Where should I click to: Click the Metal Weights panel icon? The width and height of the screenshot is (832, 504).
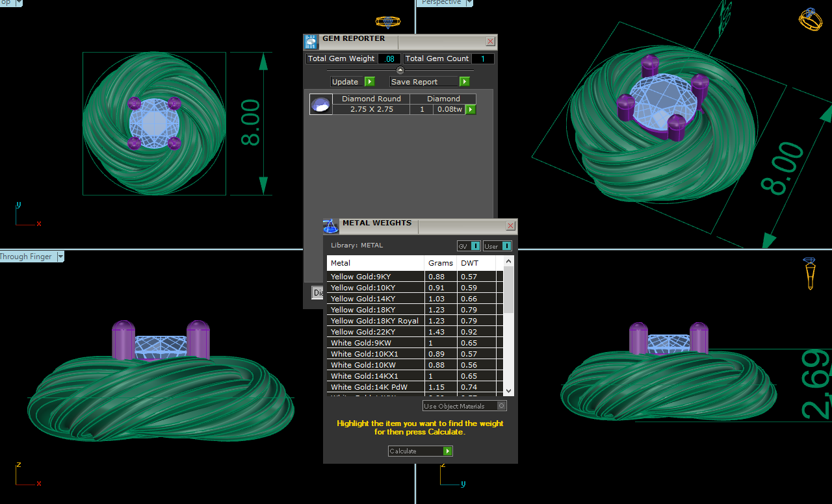(x=331, y=226)
